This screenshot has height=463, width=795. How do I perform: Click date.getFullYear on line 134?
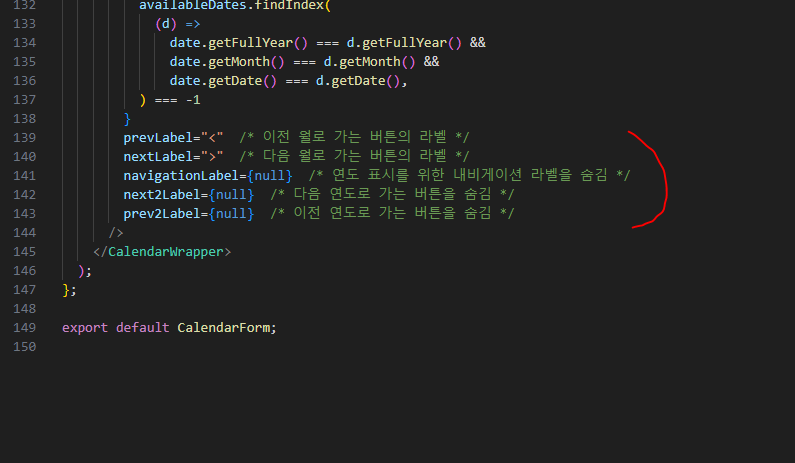pos(231,43)
